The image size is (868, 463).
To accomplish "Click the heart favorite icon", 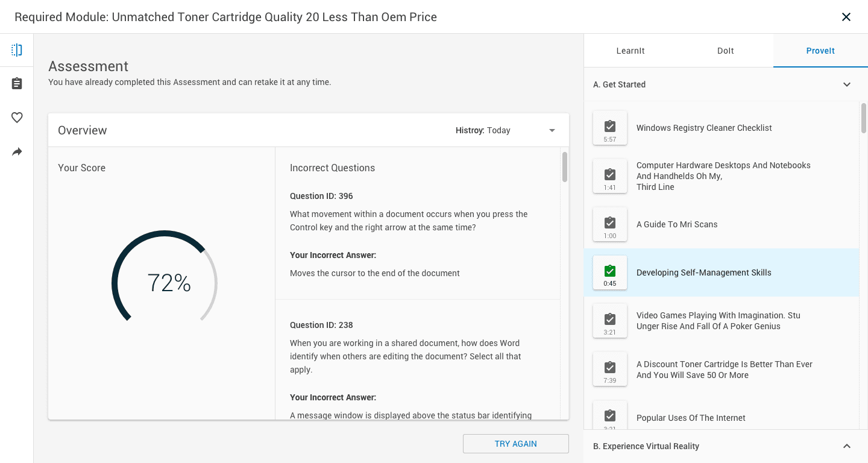I will [x=17, y=118].
